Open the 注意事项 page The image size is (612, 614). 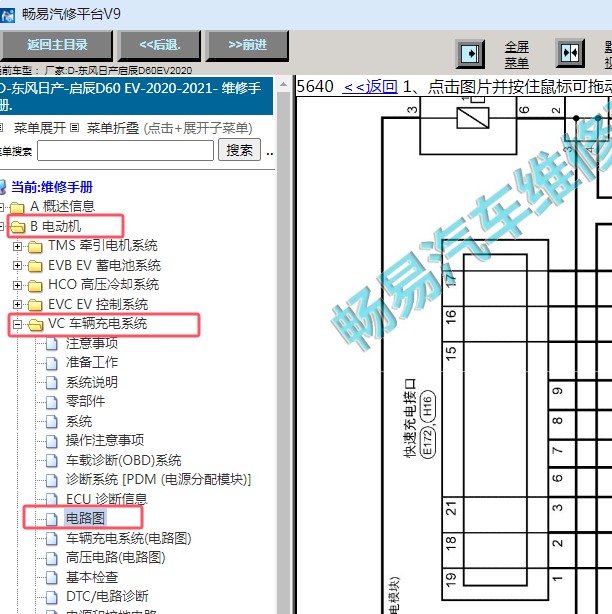tap(92, 343)
